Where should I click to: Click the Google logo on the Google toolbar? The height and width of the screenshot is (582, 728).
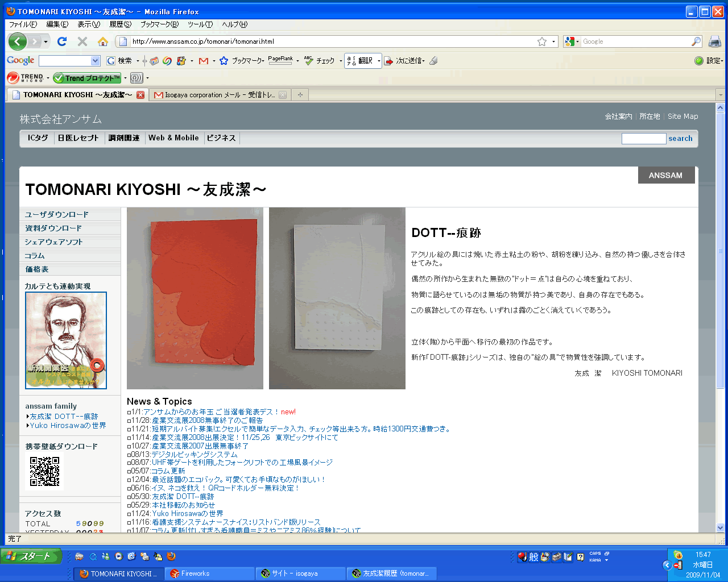pos(20,60)
